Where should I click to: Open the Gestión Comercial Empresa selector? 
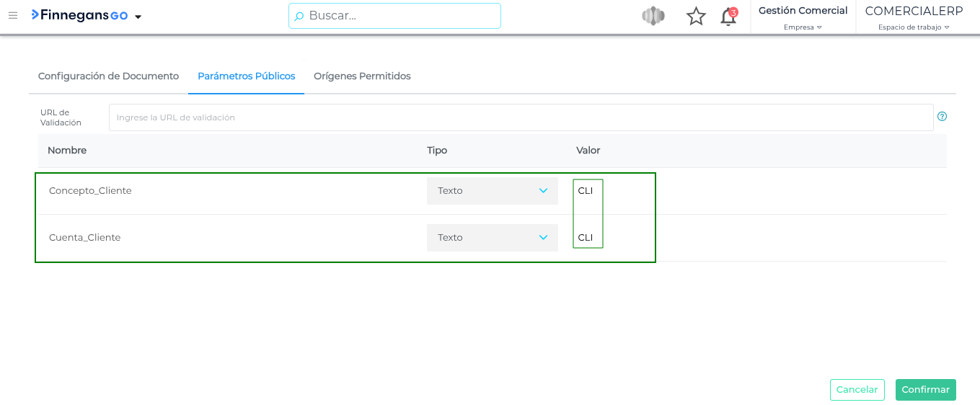(x=803, y=17)
